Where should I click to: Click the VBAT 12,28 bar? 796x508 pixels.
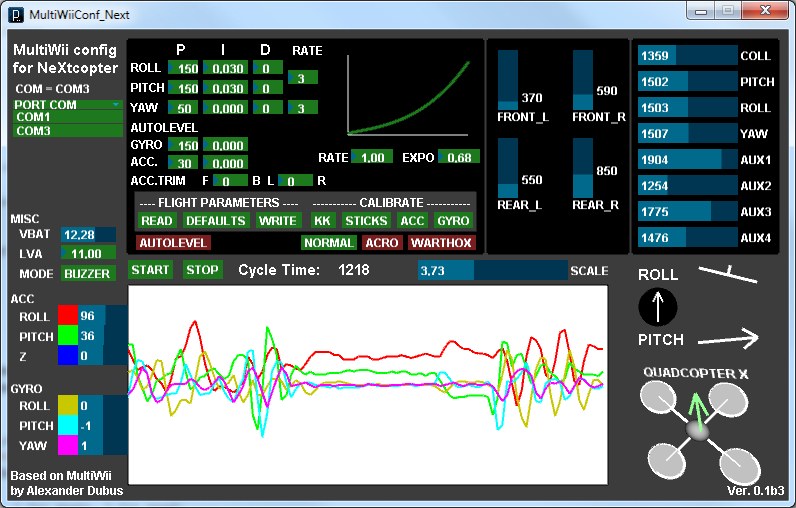point(88,234)
